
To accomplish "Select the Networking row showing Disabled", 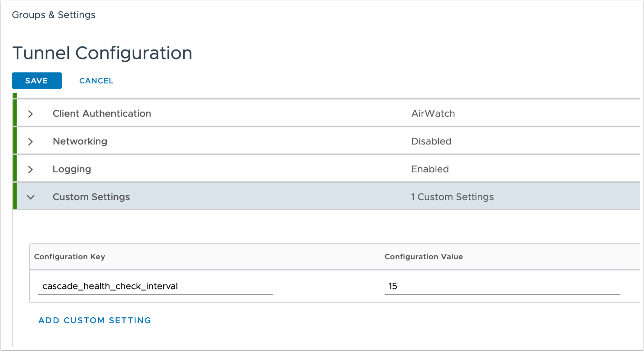I will coord(80,141).
